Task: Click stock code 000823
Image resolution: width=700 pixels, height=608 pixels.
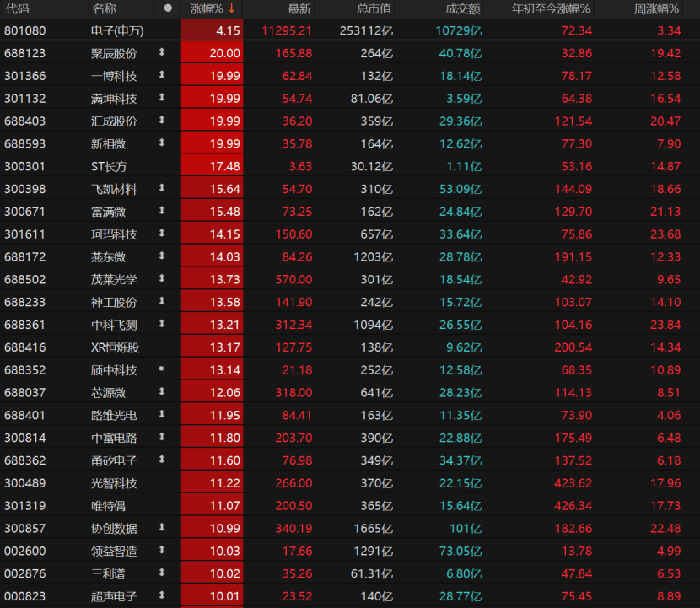Action: coord(25,596)
